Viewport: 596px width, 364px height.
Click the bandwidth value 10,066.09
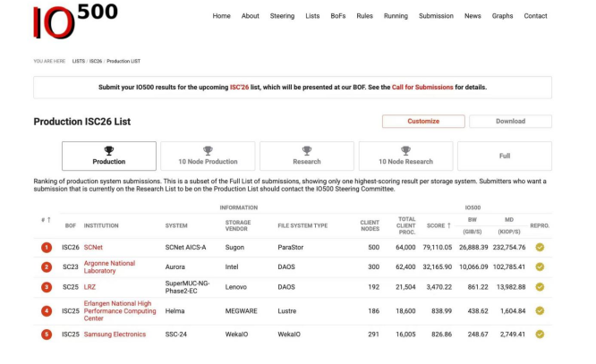click(x=473, y=267)
